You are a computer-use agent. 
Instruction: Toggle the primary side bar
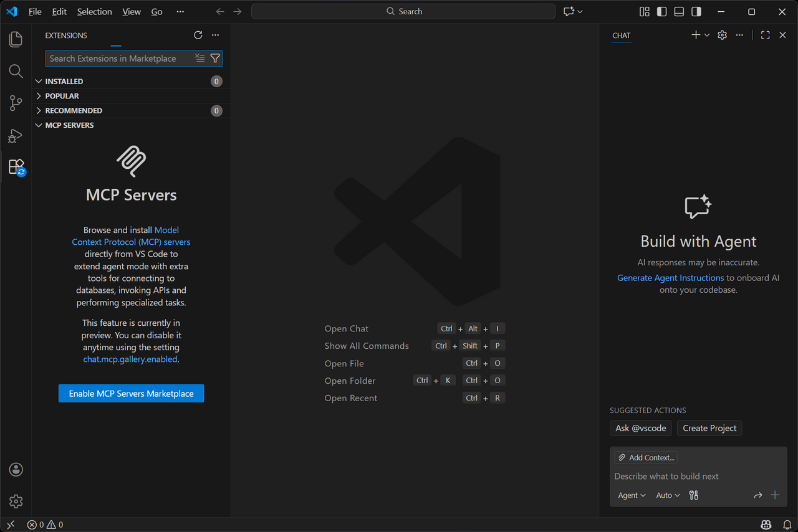(x=662, y=11)
